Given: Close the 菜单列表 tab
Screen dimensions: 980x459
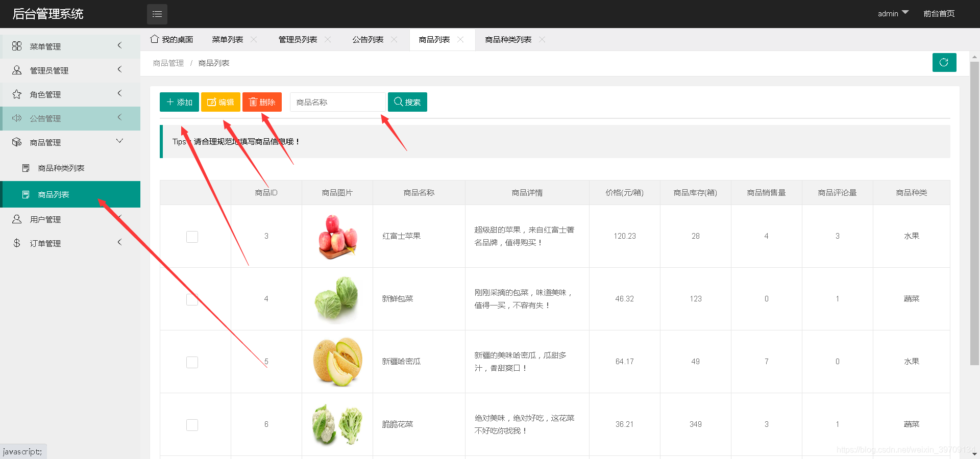Looking at the screenshot, I should (254, 39).
